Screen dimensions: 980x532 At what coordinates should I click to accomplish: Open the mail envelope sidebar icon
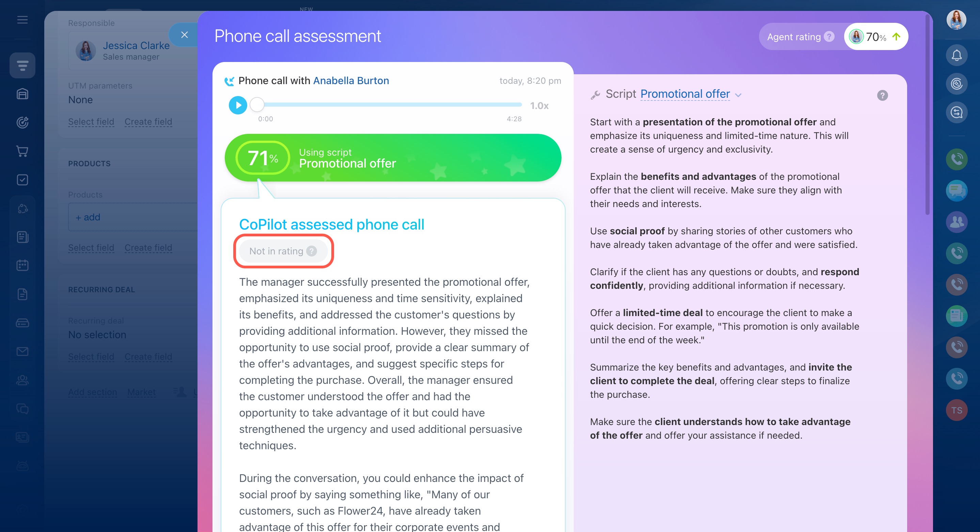coord(22,351)
